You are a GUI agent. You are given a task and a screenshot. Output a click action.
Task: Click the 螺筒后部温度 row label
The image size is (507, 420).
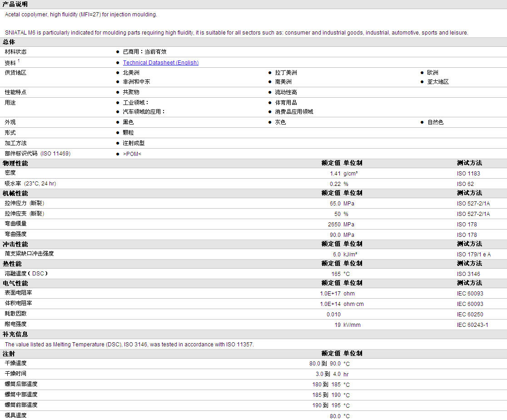pos(21,384)
